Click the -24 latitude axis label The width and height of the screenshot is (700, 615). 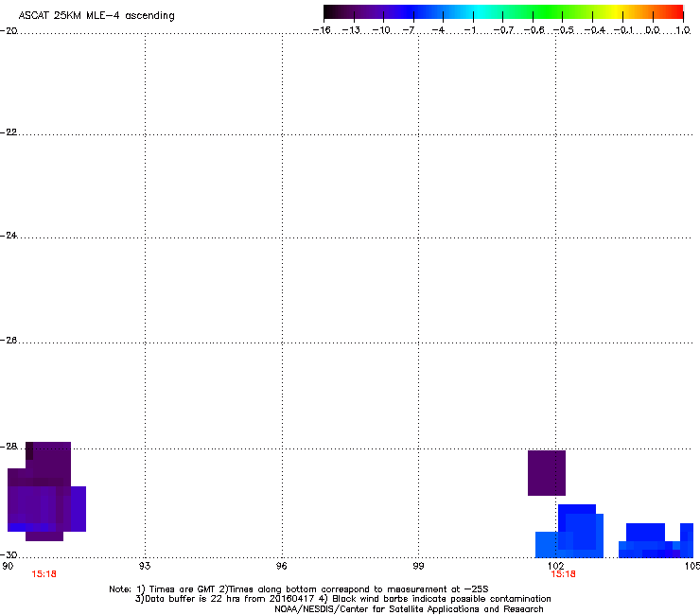[9, 235]
